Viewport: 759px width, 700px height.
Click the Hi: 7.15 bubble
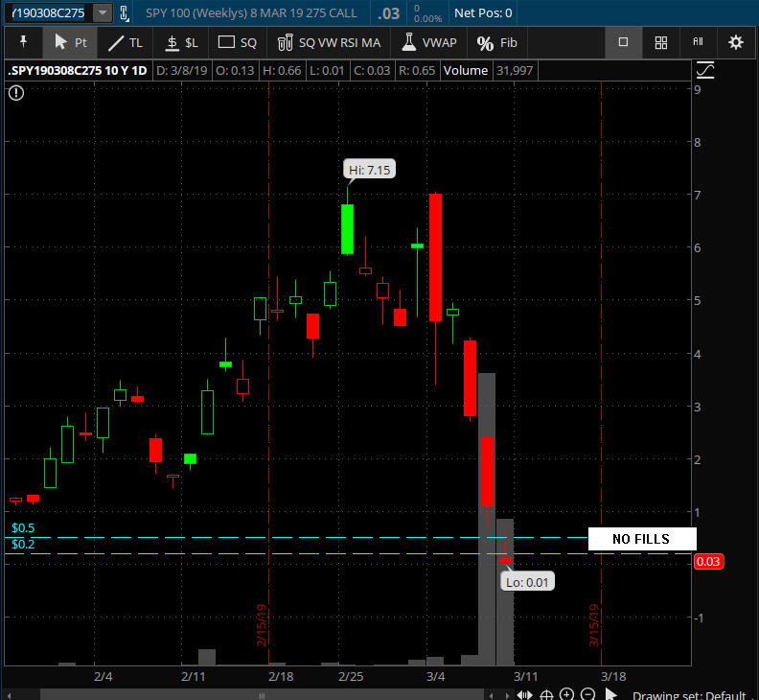pyautogui.click(x=369, y=170)
